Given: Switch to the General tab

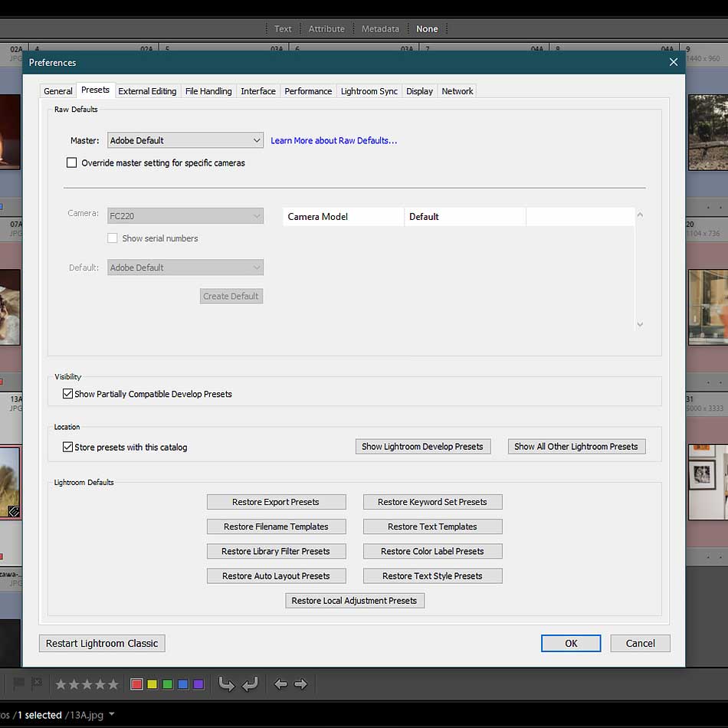Looking at the screenshot, I should pyautogui.click(x=58, y=91).
